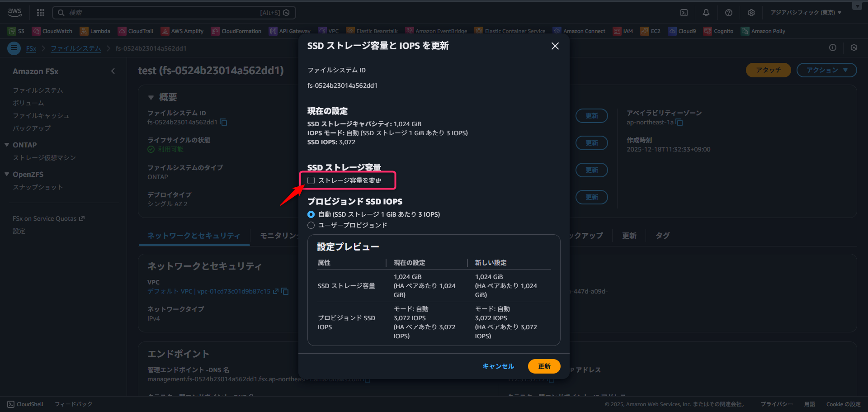Open the notifications bell

(706, 13)
